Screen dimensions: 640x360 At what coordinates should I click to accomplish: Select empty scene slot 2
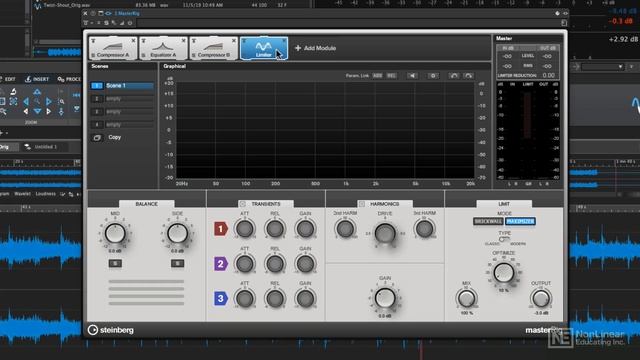(x=122, y=99)
